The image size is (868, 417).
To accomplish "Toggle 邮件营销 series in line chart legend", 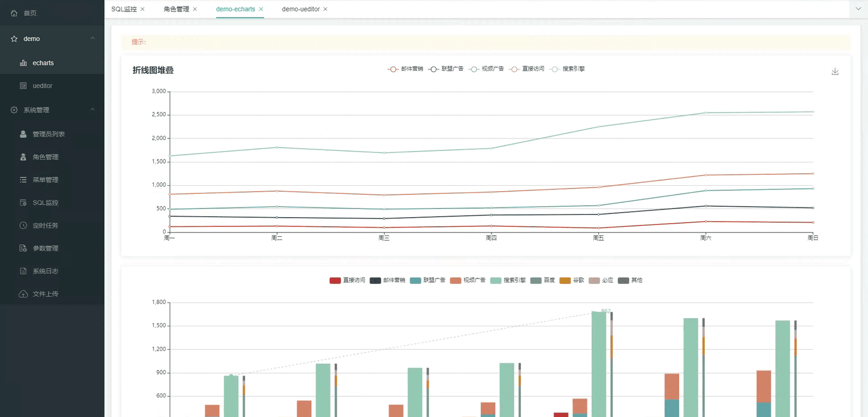I will [x=405, y=69].
